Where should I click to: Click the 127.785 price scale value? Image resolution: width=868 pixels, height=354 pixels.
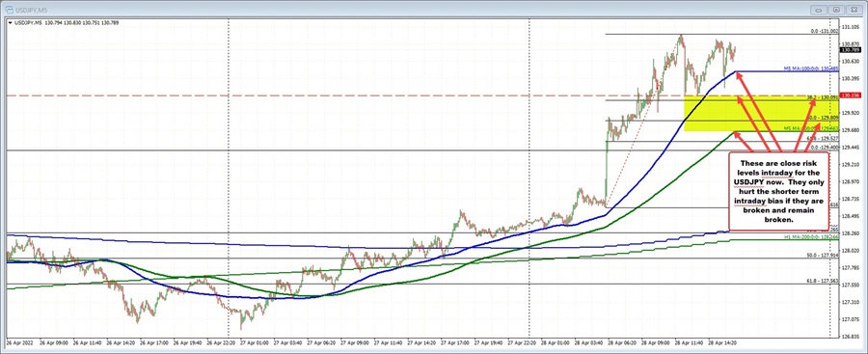(851, 267)
